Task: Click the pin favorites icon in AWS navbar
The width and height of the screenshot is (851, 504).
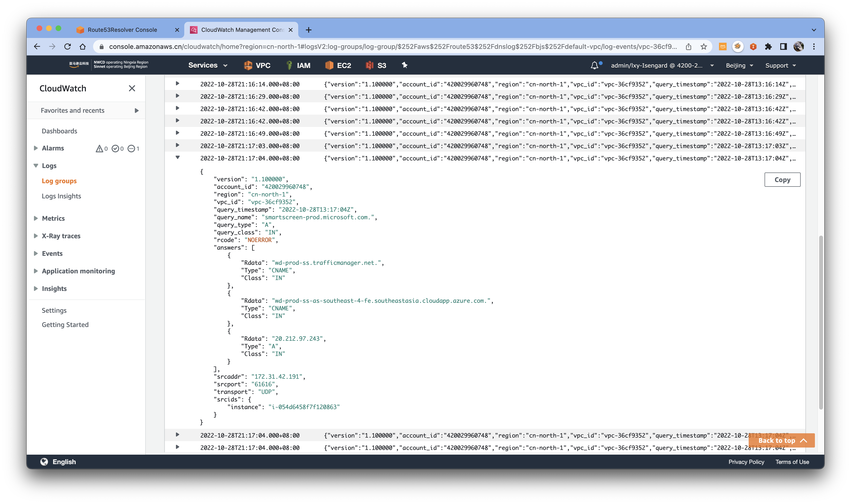Action: (404, 65)
